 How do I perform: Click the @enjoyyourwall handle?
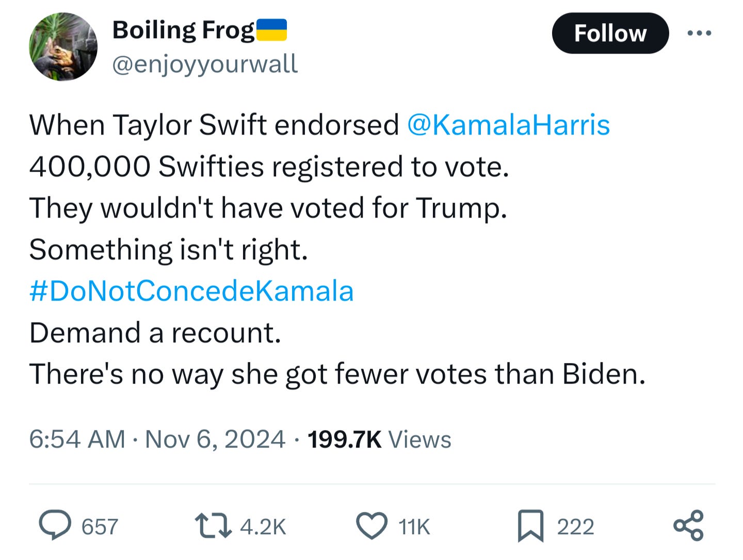[205, 64]
